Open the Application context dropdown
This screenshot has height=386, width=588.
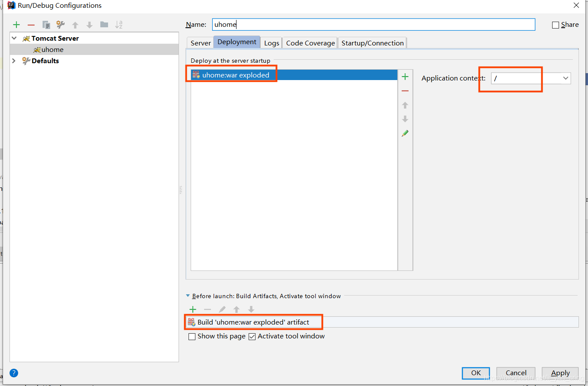[566, 78]
